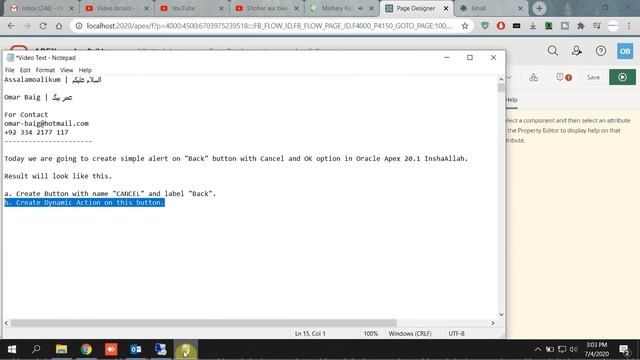The height and width of the screenshot is (360, 640).
Task: Switch to the Help tab in Page Designer
Action: [x=511, y=100]
